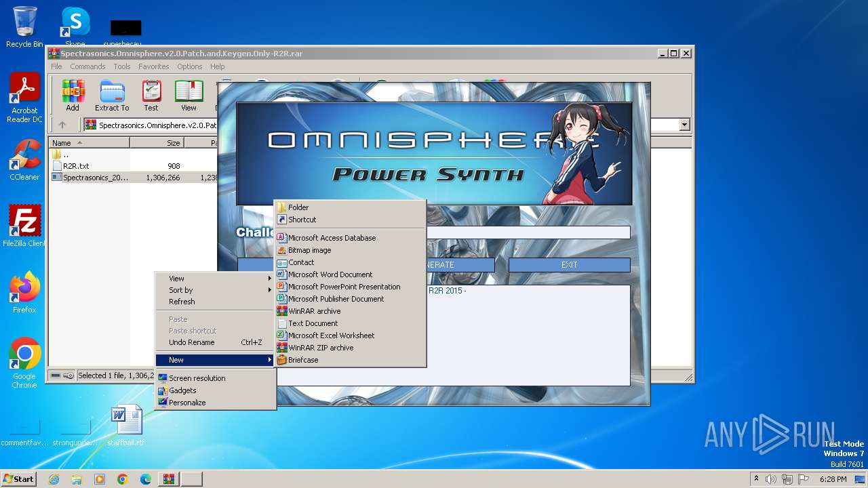Create new Contact
The height and width of the screenshot is (488, 868).
tap(350, 262)
